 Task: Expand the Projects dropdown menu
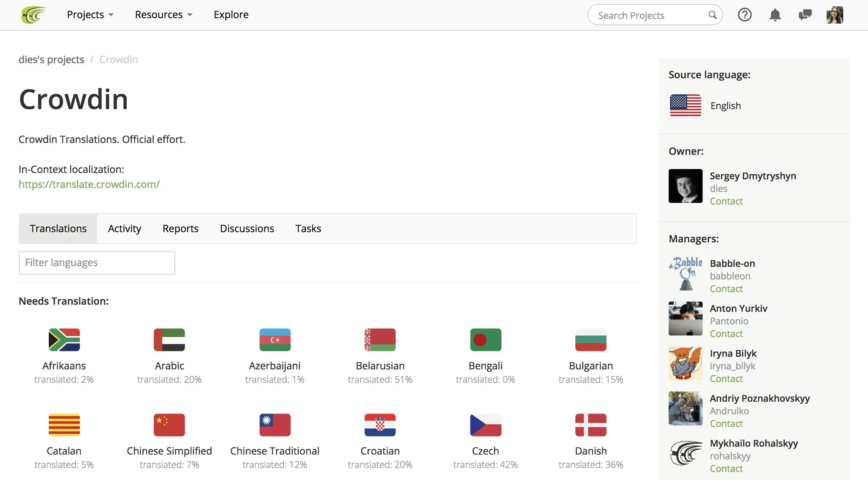click(90, 14)
